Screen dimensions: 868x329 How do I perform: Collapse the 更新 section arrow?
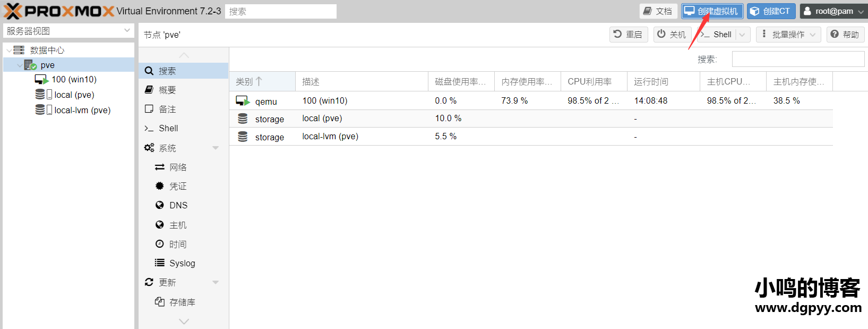coord(216,283)
